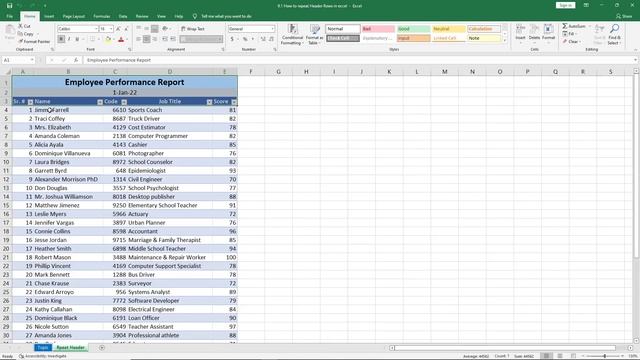The height and width of the screenshot is (360, 640).
Task: Click the AutoSum sigma icon
Action: 565,26
